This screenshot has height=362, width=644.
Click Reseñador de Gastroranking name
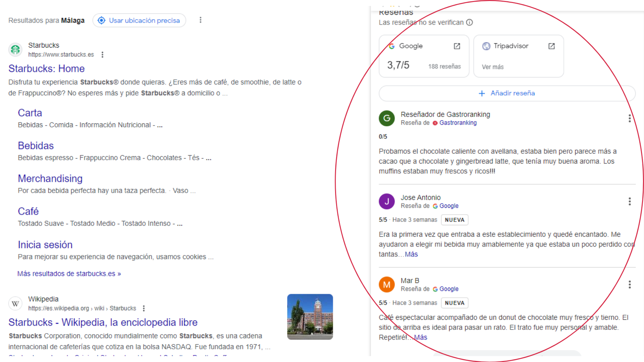(445, 114)
